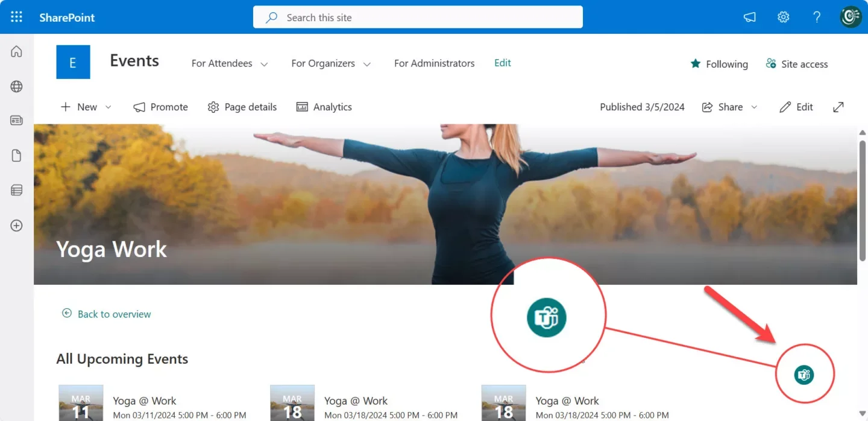Image resolution: width=868 pixels, height=421 pixels.
Task: Open My files page icon
Action: (16, 156)
